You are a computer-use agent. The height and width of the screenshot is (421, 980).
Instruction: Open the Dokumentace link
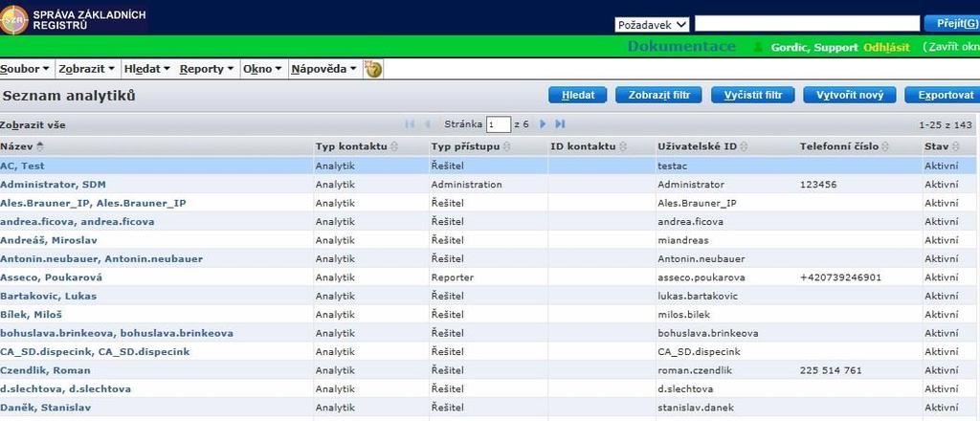click(681, 47)
